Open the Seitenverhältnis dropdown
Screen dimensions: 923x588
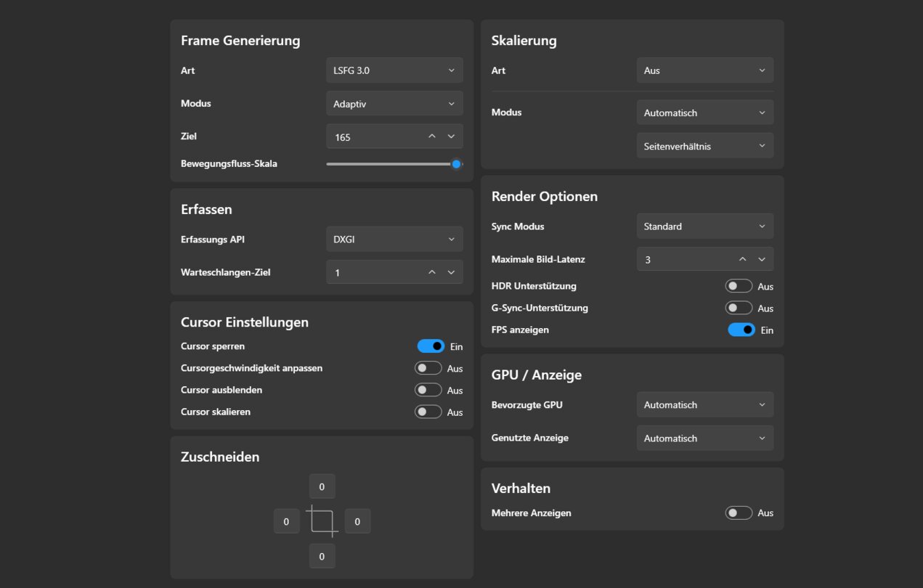pos(705,146)
